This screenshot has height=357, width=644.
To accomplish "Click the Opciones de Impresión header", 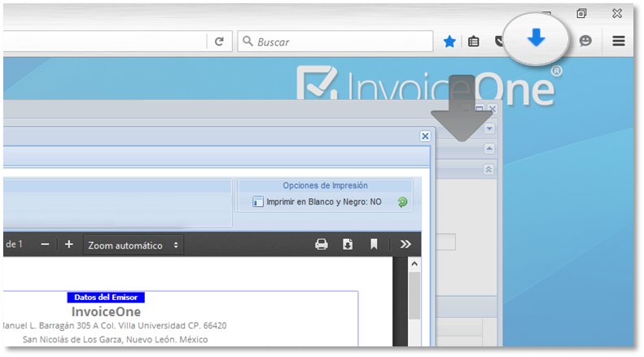I will coord(325,186).
